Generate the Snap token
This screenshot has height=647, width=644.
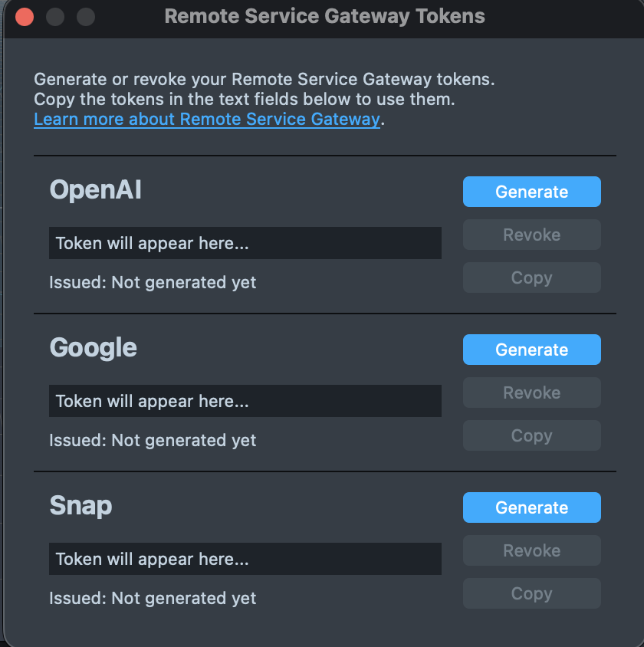click(531, 507)
